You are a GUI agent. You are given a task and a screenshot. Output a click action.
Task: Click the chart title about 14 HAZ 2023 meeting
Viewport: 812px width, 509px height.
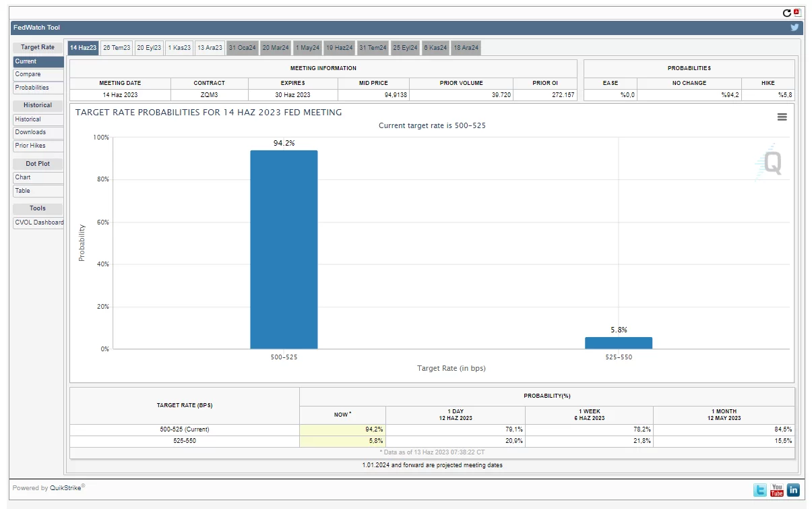click(209, 113)
